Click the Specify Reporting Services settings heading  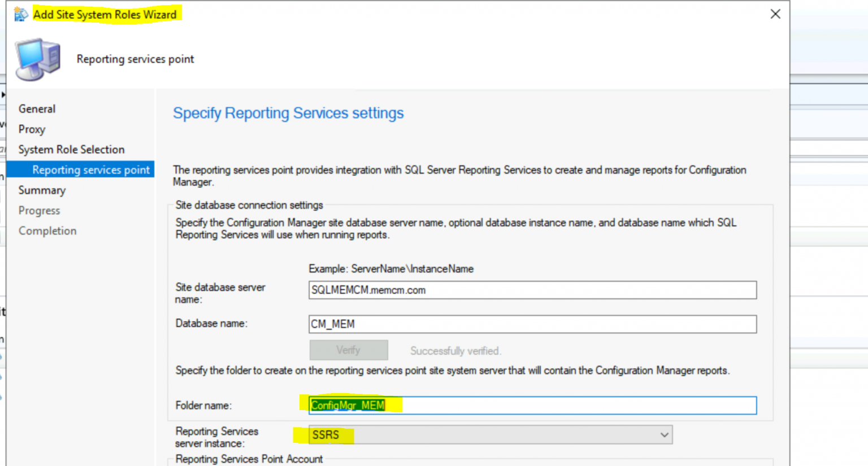tap(288, 113)
